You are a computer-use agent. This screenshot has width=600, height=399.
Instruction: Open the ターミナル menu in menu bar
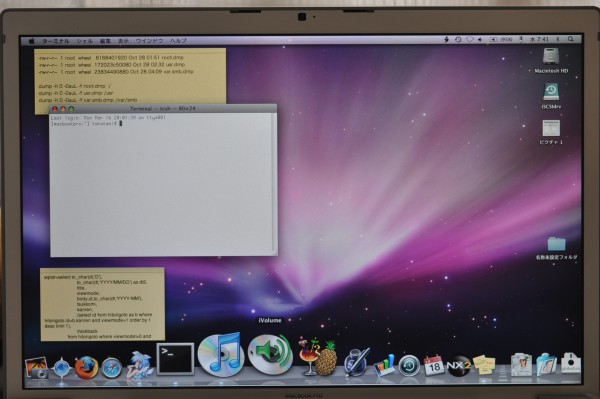click(55, 41)
